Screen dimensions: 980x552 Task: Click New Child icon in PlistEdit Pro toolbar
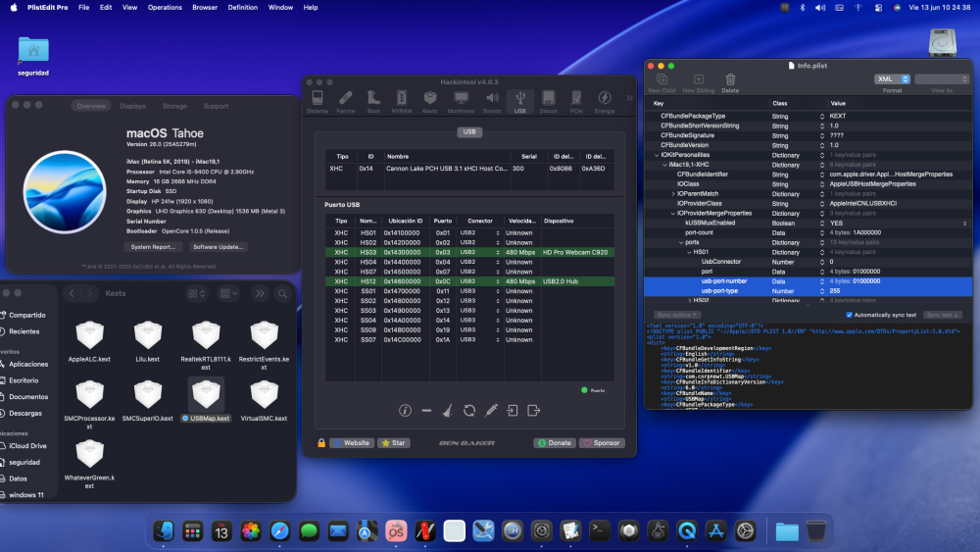click(661, 79)
